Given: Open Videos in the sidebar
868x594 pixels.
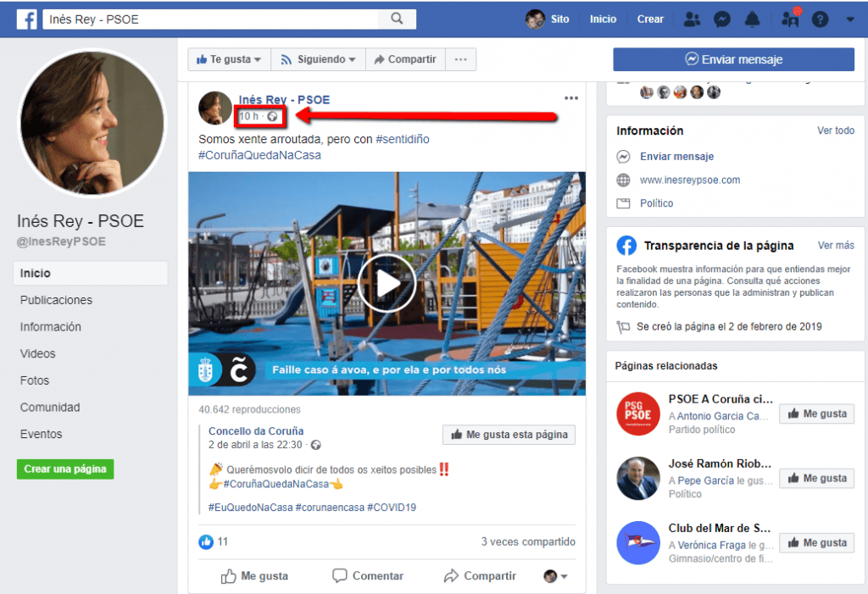Looking at the screenshot, I should [37, 353].
